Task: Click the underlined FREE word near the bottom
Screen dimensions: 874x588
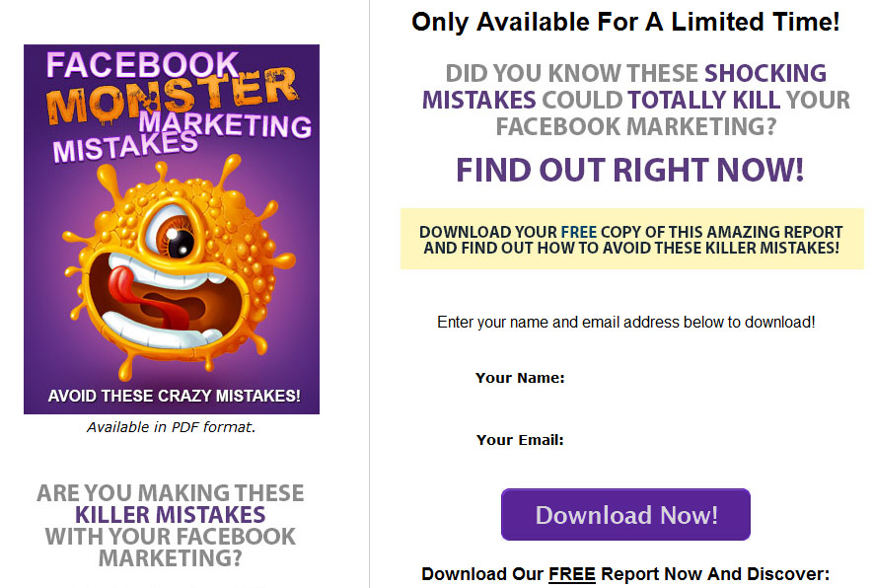Action: click(x=572, y=574)
